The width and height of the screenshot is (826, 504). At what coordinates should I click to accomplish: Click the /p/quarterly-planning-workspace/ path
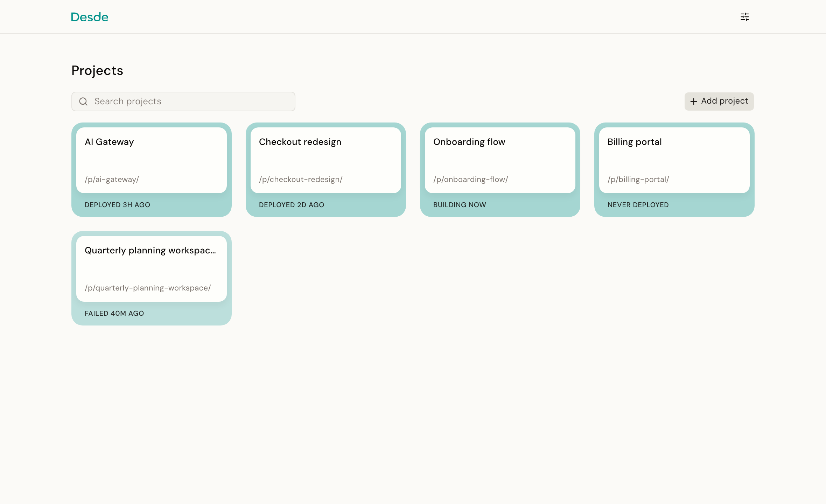click(148, 288)
